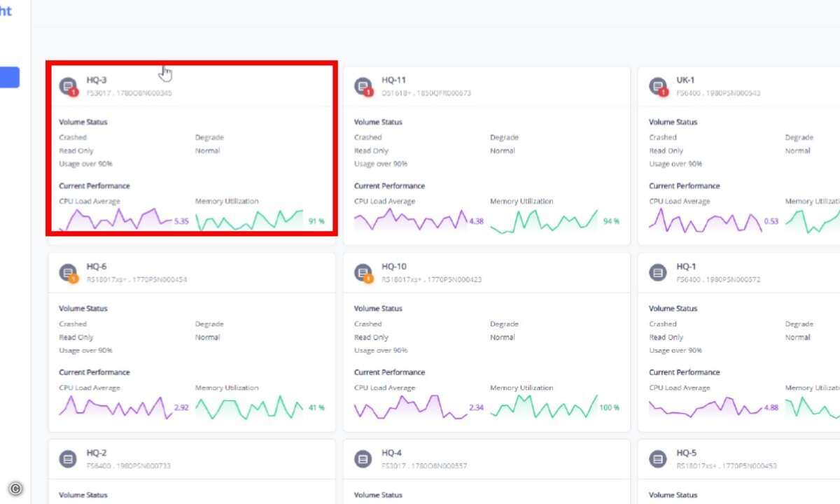This screenshot has width=840, height=504.
Task: Click "Volume Status" heading in HQ-11 card
Action: coord(378,122)
